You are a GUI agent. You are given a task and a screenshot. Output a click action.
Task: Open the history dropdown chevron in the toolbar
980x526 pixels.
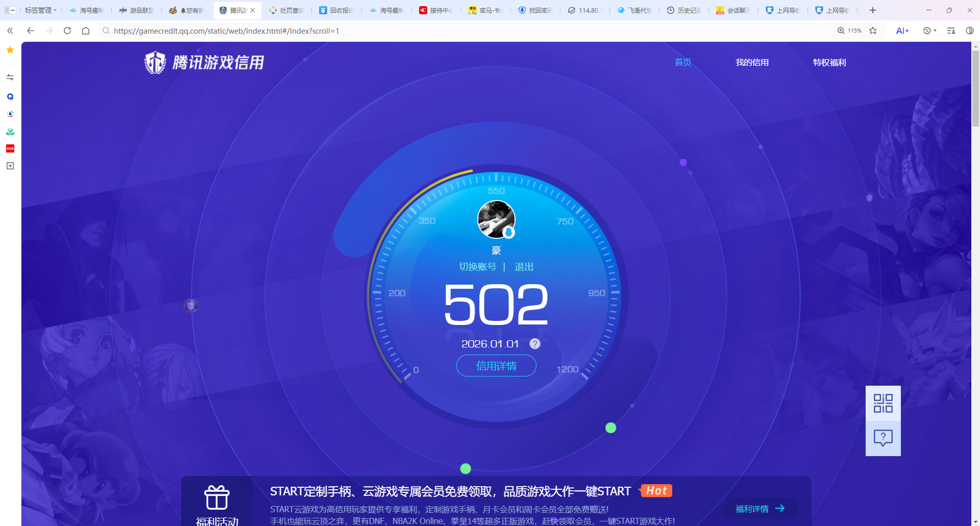tap(936, 31)
